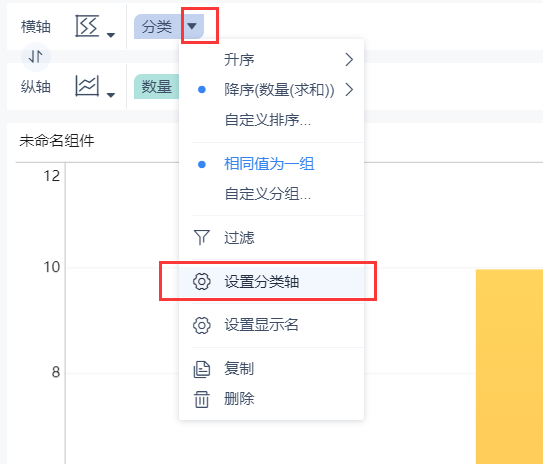This screenshot has width=543, height=464.
Task: Swap horizontal and vertical axes
Action: (36, 56)
